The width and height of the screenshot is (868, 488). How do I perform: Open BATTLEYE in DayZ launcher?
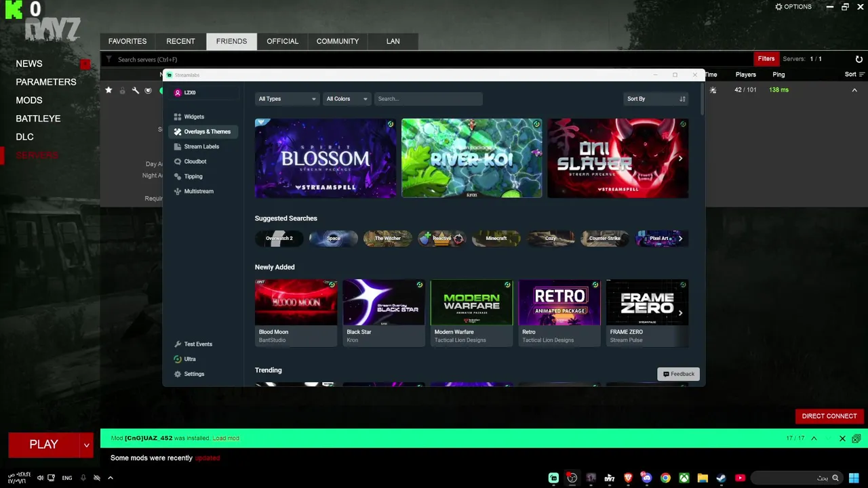[38, 119]
